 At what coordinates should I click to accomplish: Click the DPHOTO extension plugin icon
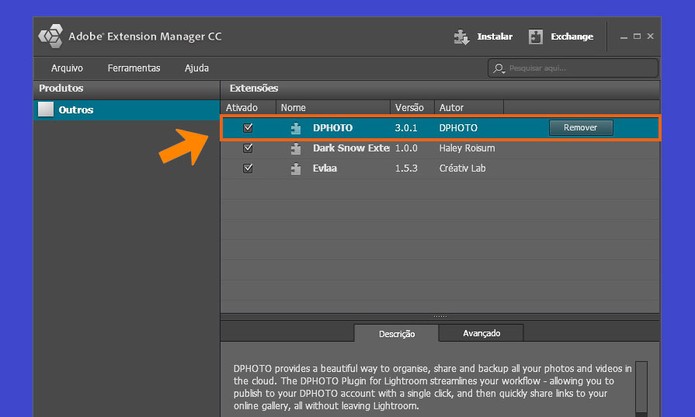(x=296, y=128)
